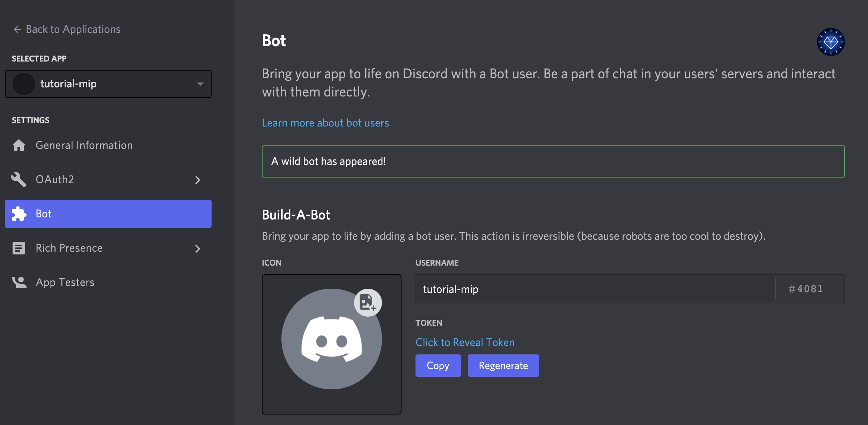Open the General Information settings page

(x=84, y=145)
